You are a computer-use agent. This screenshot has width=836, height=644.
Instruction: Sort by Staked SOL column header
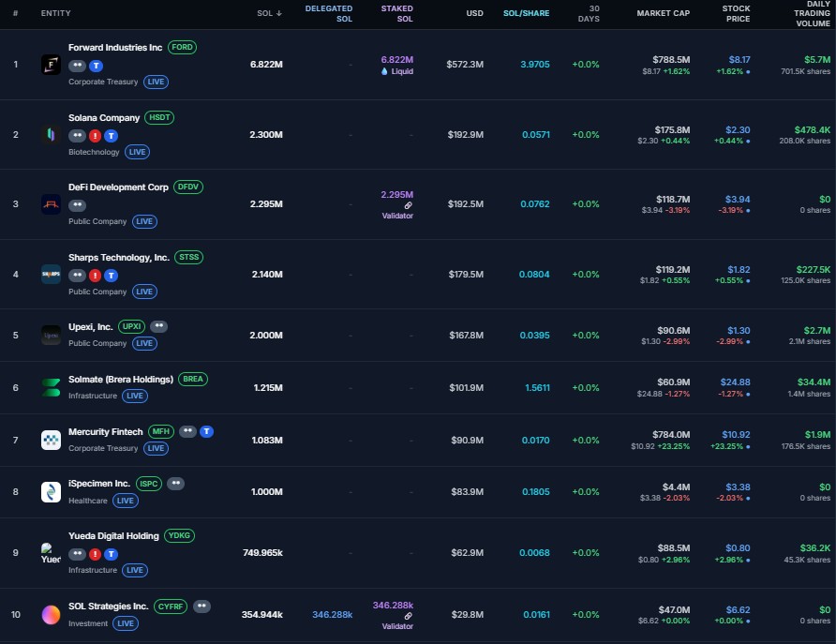pyautogui.click(x=396, y=13)
